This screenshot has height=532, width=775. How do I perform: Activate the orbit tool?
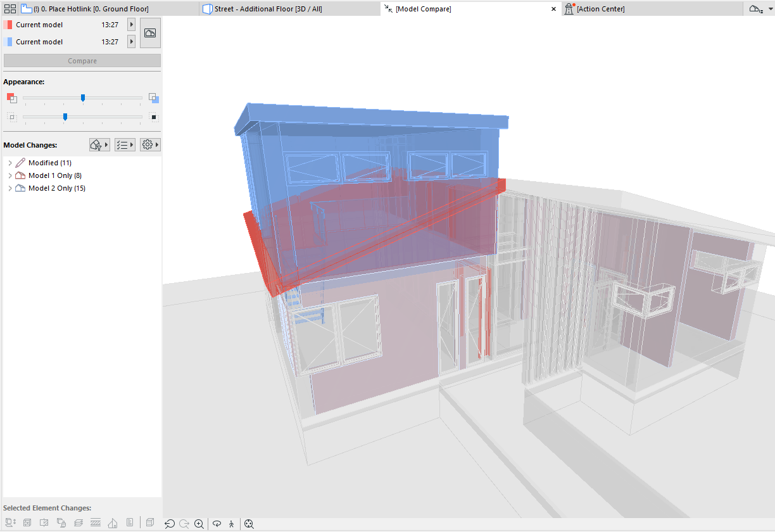pyautogui.click(x=217, y=524)
